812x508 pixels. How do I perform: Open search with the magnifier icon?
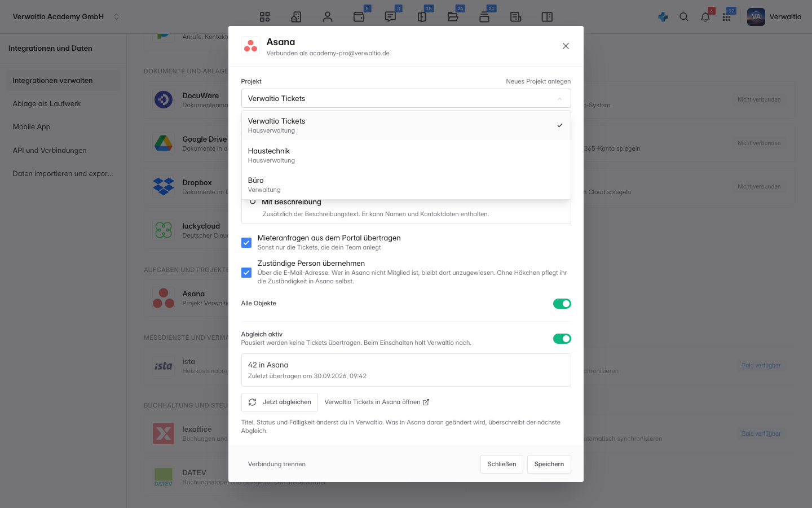click(684, 17)
